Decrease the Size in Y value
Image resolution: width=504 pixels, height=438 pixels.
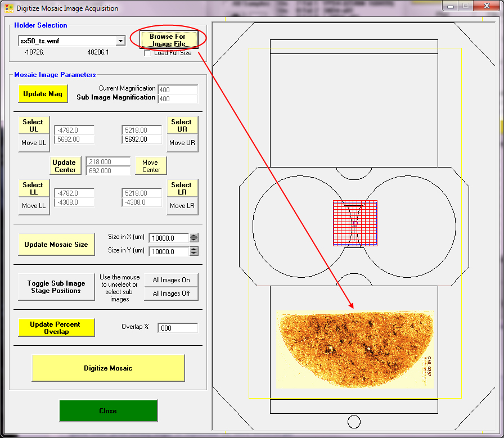click(x=194, y=254)
